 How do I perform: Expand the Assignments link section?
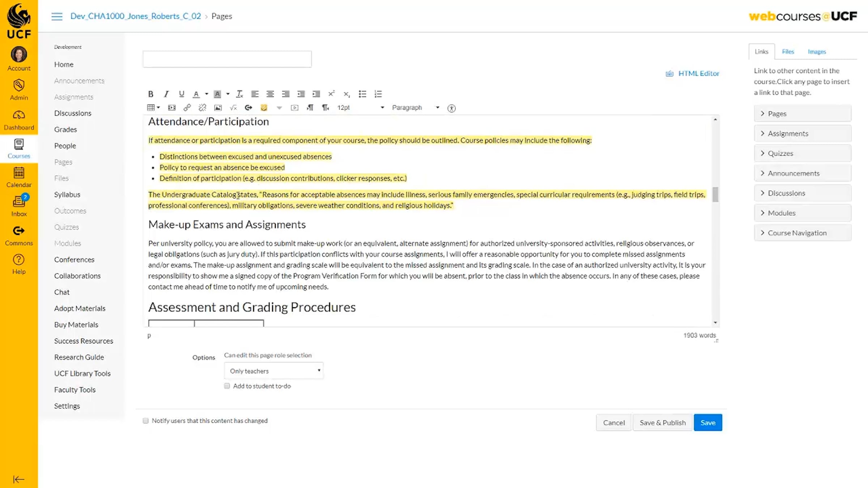click(x=803, y=133)
